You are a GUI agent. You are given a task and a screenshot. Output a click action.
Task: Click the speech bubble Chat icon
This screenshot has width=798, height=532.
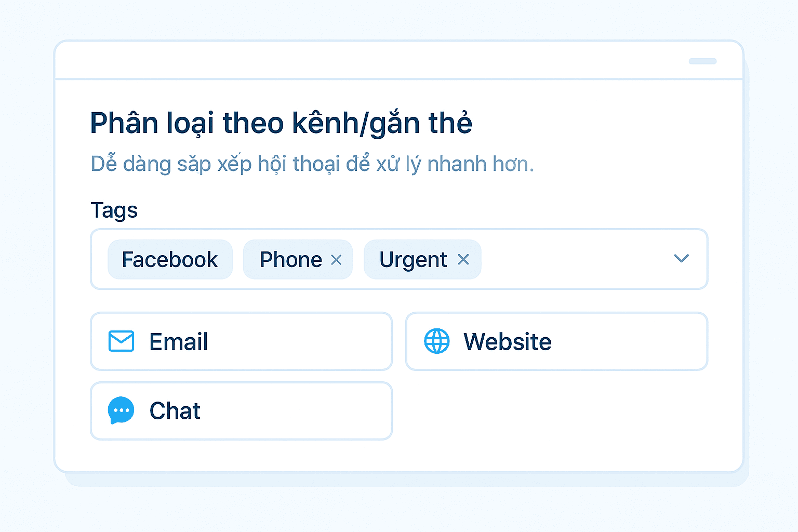click(x=121, y=410)
